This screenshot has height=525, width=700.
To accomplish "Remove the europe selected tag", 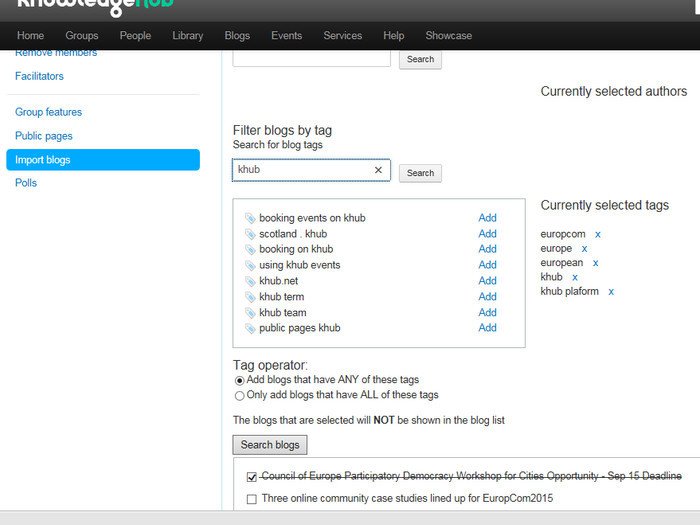I will point(584,248).
